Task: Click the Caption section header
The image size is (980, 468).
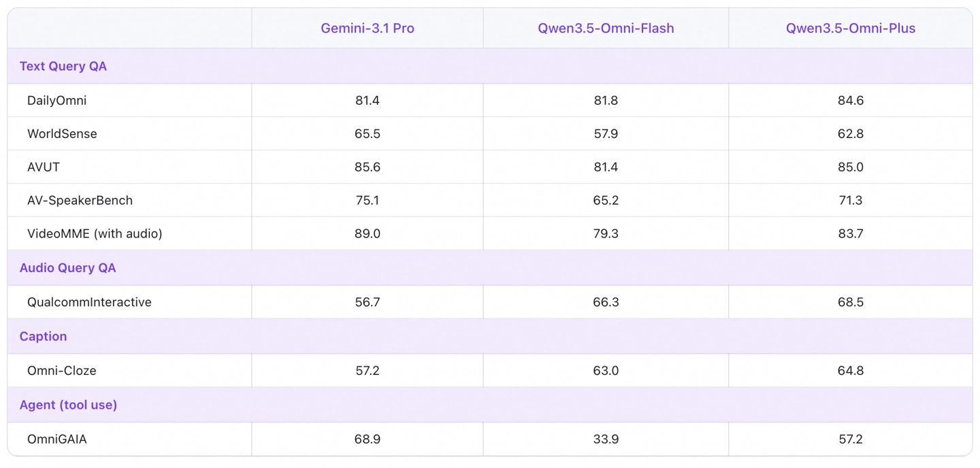Action: pyautogui.click(x=44, y=337)
